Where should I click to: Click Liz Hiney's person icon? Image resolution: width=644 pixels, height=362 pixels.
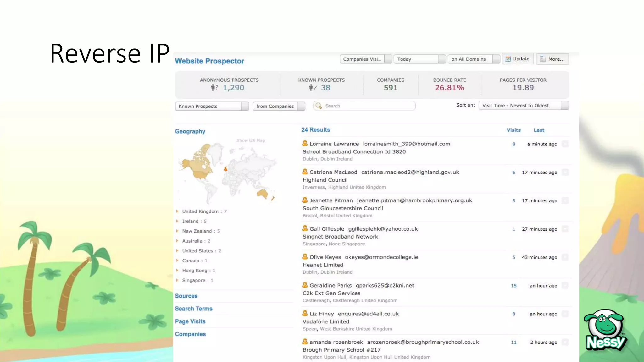tap(305, 313)
